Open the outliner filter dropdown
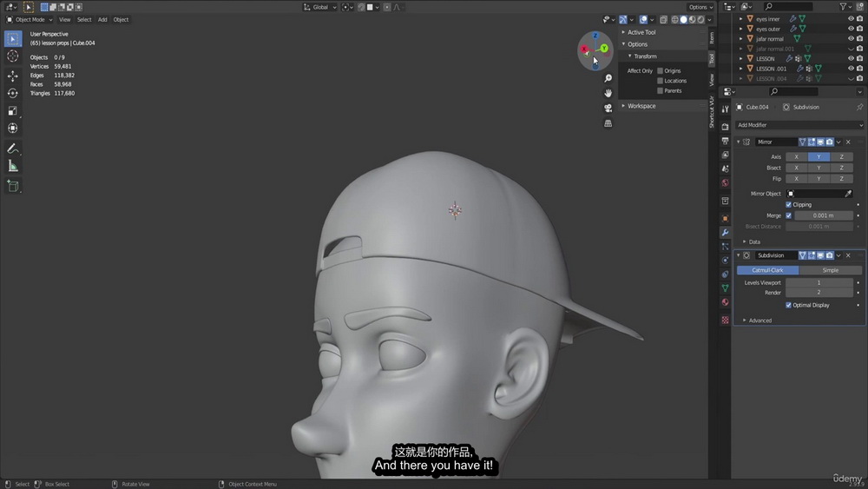Image resolution: width=868 pixels, height=489 pixels. tap(845, 7)
